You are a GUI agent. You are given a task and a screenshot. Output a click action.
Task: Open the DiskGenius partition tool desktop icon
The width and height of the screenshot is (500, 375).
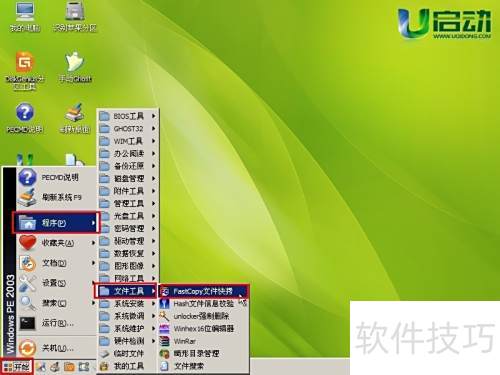tap(25, 70)
